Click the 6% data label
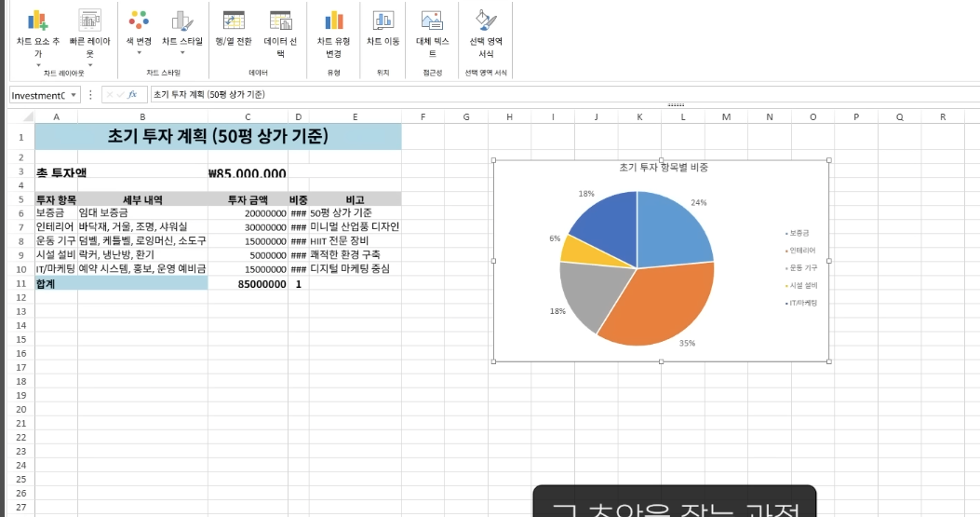 click(555, 238)
